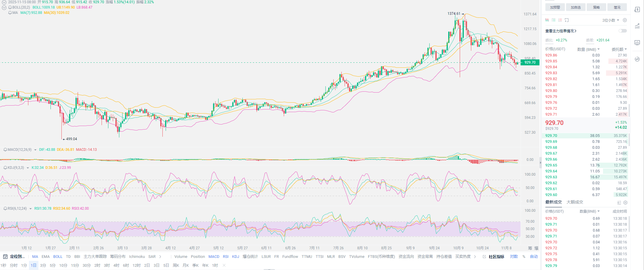The width and height of the screenshot is (644, 270).
Task: Open the 2位小数 decimal precision dropdown
Action: point(610,20)
